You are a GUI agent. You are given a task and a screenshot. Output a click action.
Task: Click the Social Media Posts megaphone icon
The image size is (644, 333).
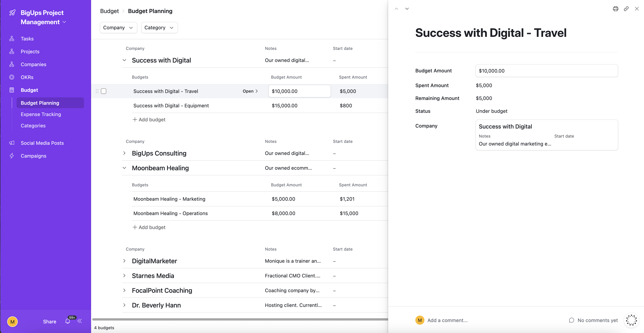(12, 143)
